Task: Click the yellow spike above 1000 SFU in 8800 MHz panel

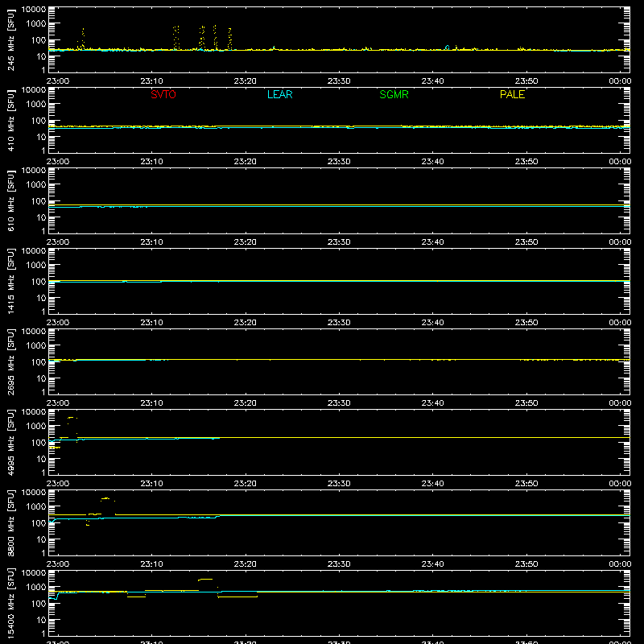Action: [x=105, y=498]
